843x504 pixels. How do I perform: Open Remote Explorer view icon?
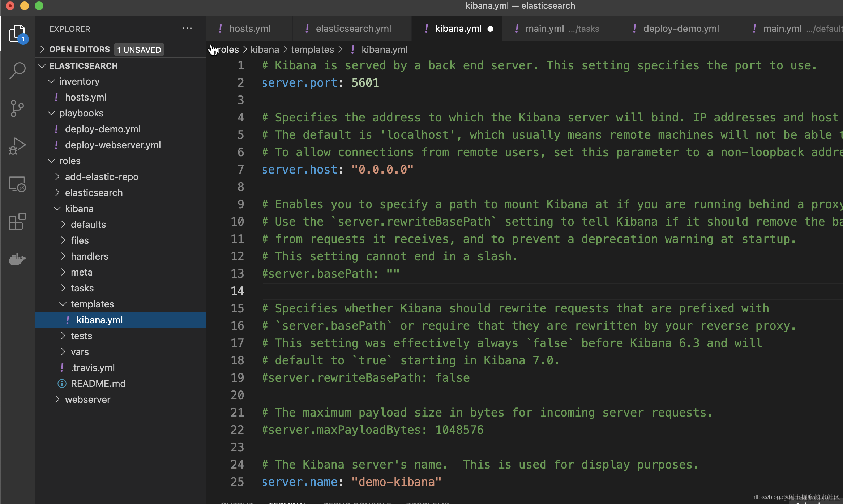point(17,184)
